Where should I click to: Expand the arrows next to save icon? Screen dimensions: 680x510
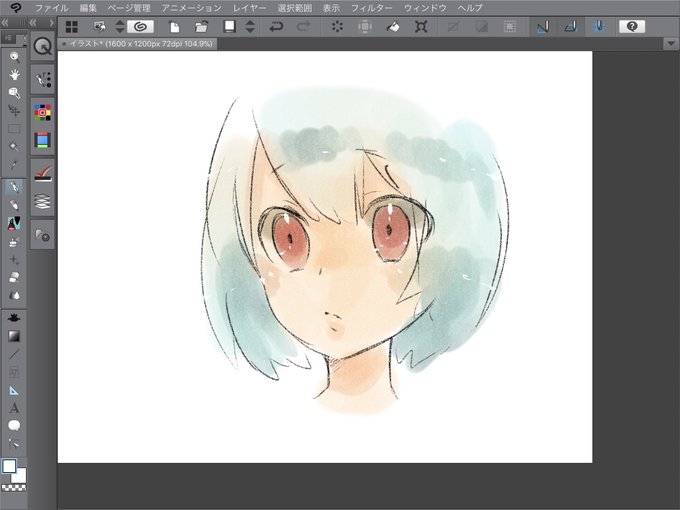tap(250, 27)
